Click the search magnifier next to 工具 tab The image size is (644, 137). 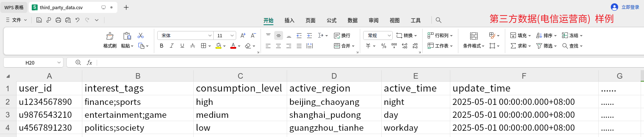point(438,20)
